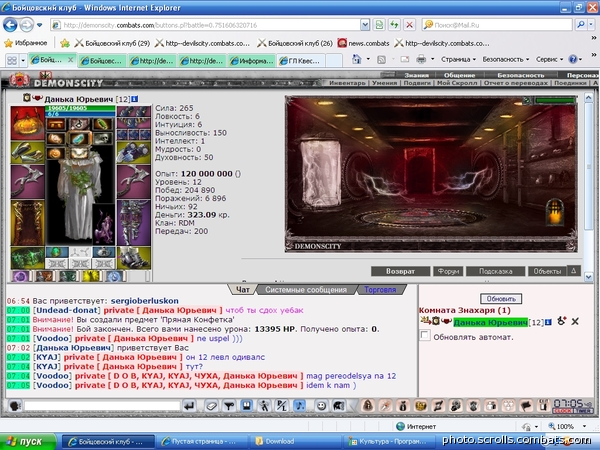
Task: Click the skull item slot
Action: pos(103,139)
